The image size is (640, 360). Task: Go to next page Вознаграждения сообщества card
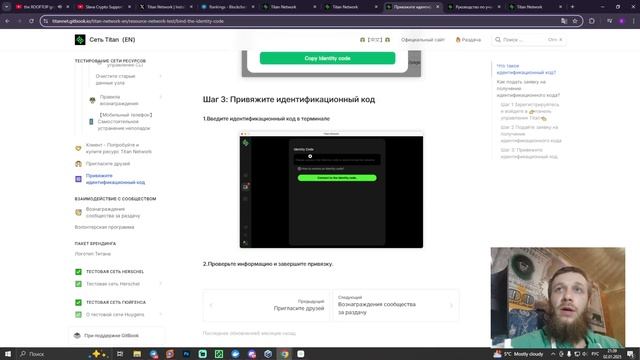[396, 305]
